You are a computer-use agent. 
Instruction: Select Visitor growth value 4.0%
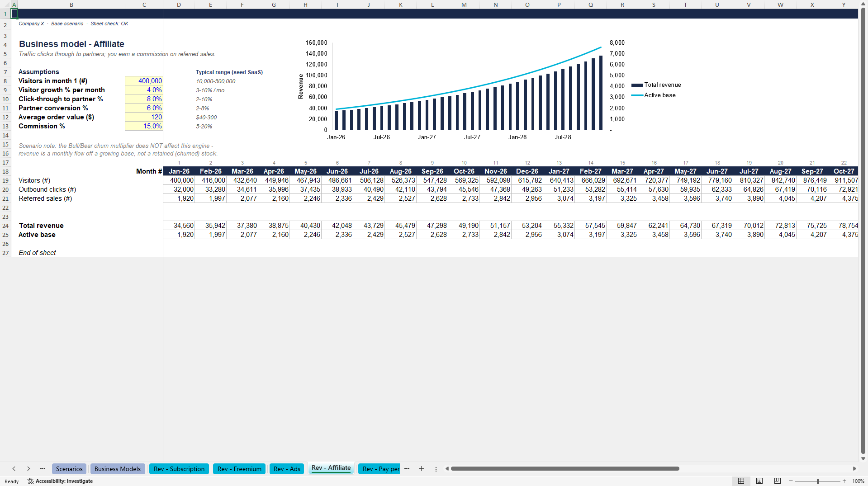144,90
